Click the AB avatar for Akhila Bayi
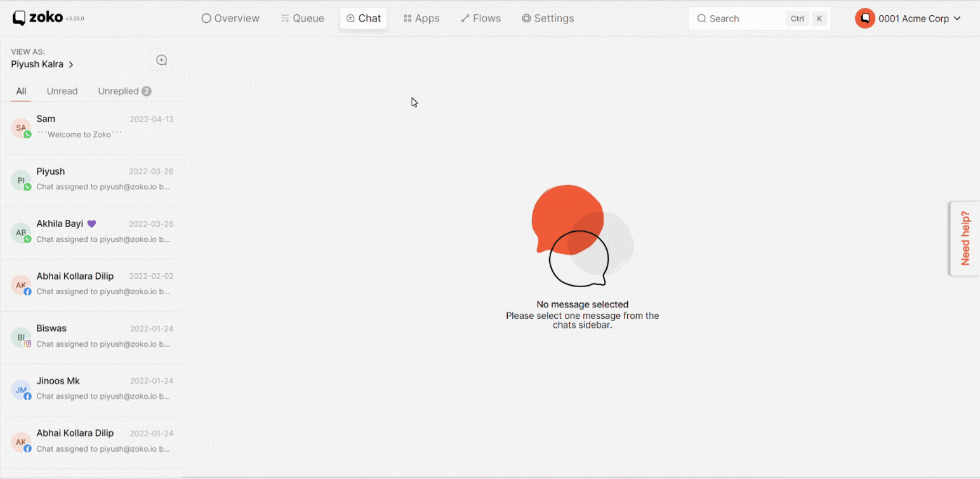The height and width of the screenshot is (479, 980). point(21,233)
